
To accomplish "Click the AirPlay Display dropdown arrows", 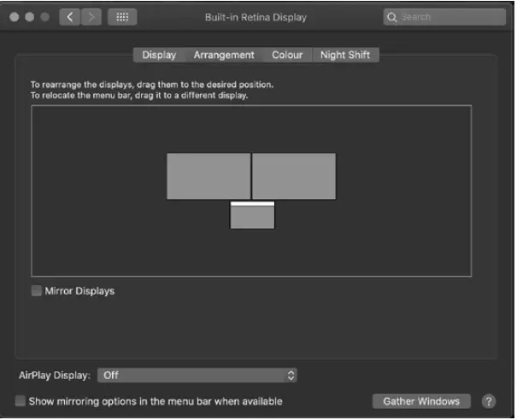I will [x=291, y=376].
